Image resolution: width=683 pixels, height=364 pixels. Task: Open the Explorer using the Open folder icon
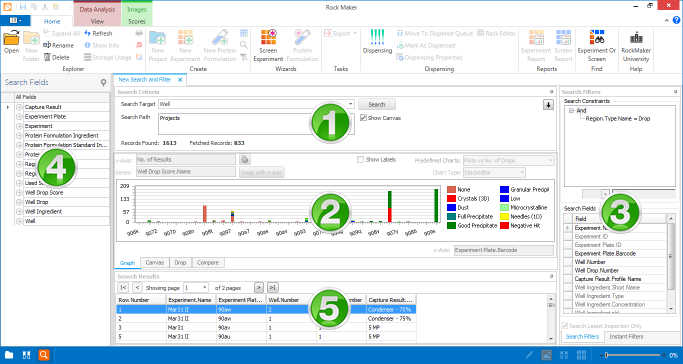tap(11, 42)
